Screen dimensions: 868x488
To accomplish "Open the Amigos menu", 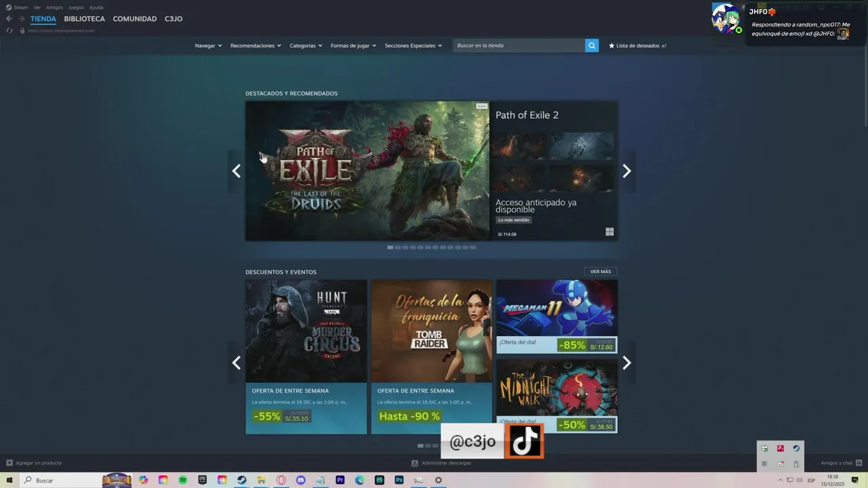I will click(54, 7).
